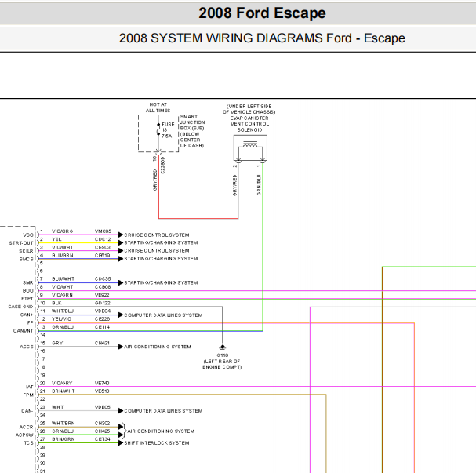Click the SMR pin label
The image size is (476, 473).
[28, 282]
